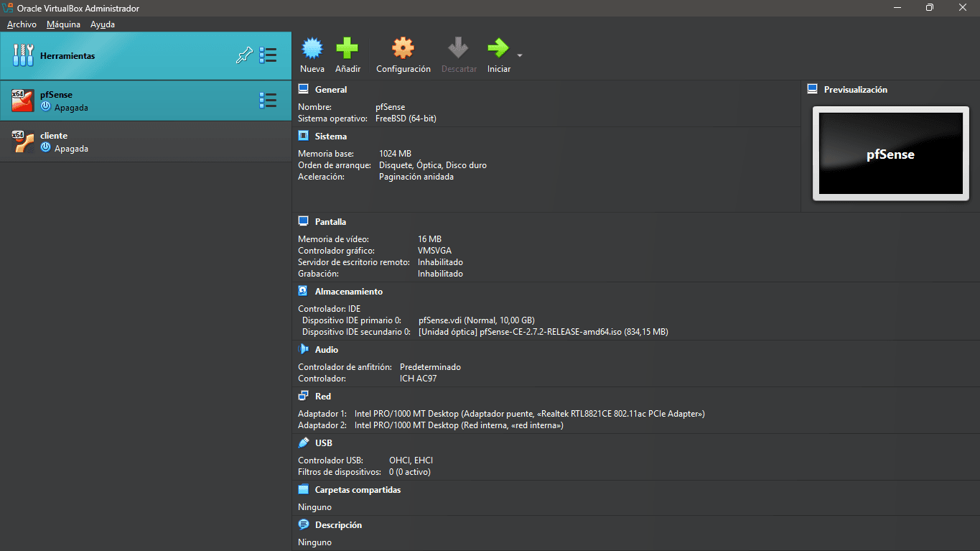
Task: Click the General section monitor icon
Action: (303, 89)
